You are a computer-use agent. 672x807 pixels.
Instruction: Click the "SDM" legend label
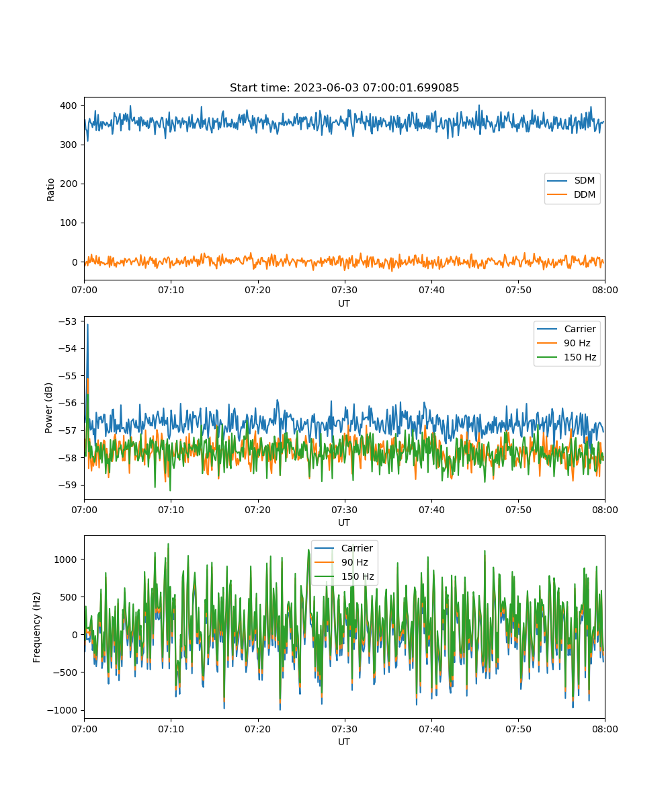[x=585, y=181]
